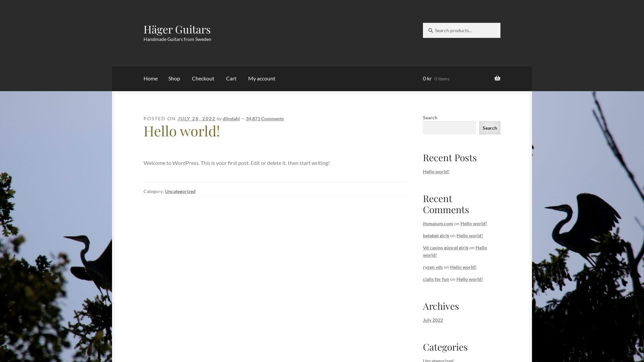Click the ryzen vds comment link
Screen dimensions: 644x362
[433, 267]
